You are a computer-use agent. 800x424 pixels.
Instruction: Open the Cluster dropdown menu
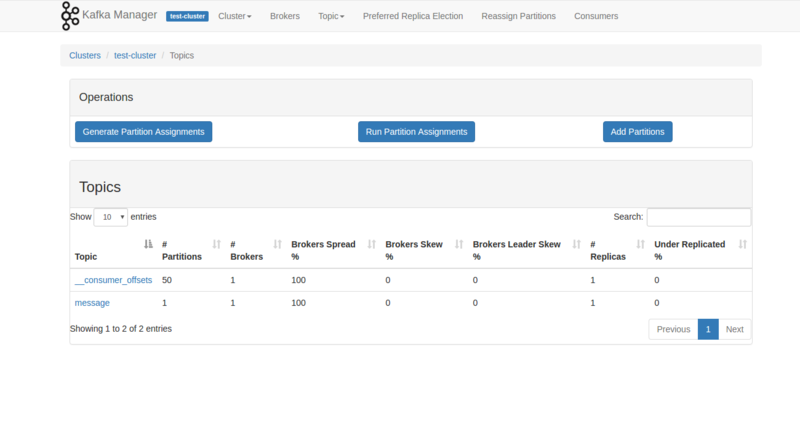[235, 16]
